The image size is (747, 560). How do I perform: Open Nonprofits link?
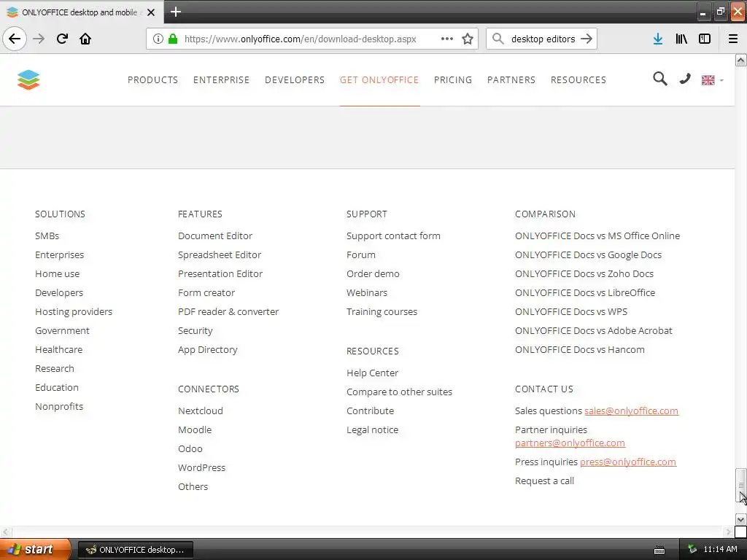click(x=59, y=406)
